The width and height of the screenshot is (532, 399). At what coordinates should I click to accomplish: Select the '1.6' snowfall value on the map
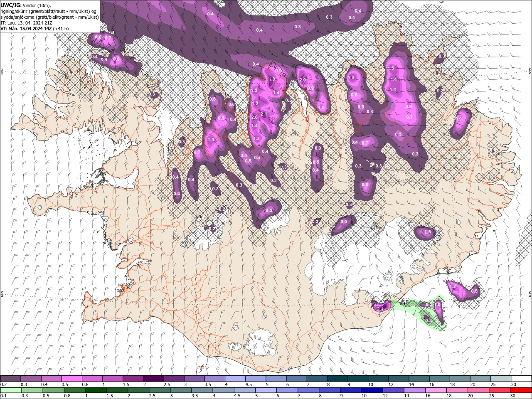351,77
